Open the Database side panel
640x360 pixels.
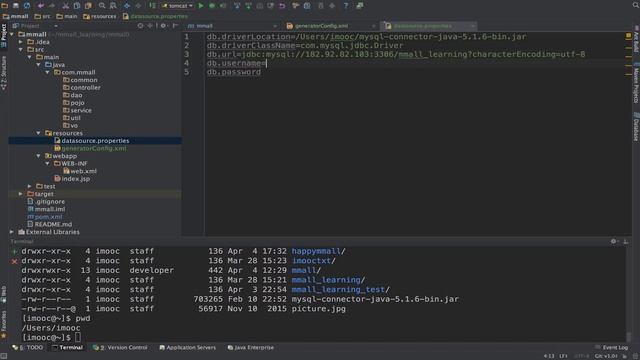pos(636,127)
